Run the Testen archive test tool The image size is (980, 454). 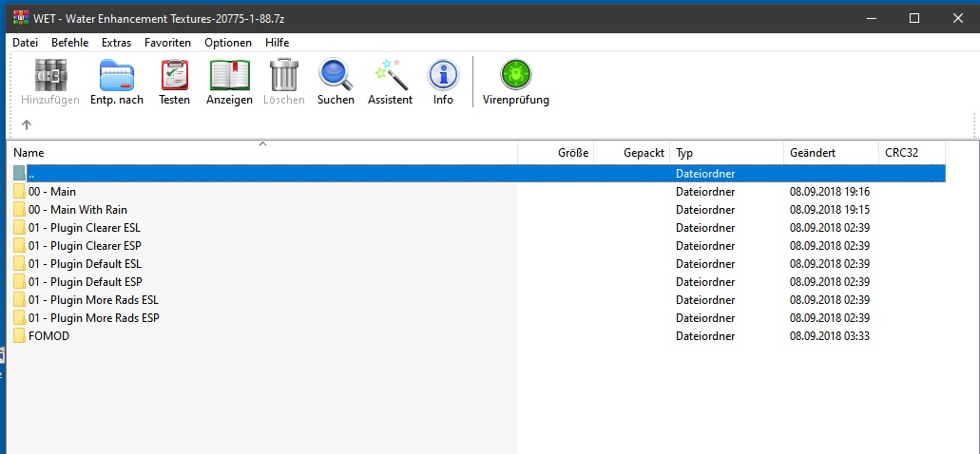click(x=174, y=82)
